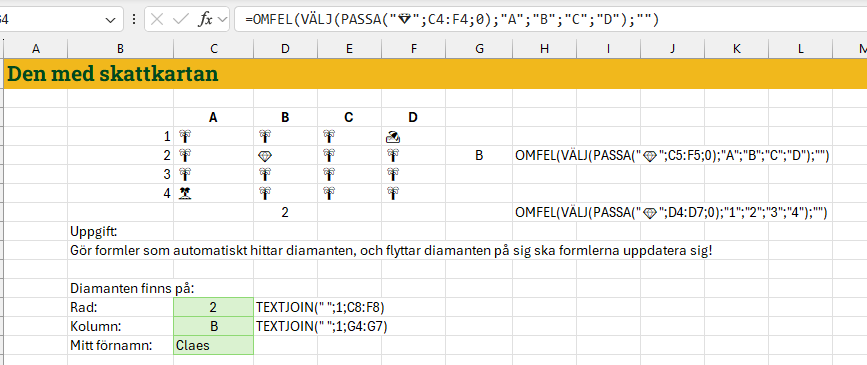Screen dimensions: 867x365
Task: Click palm tree under D in row 3
Action: click(393, 175)
